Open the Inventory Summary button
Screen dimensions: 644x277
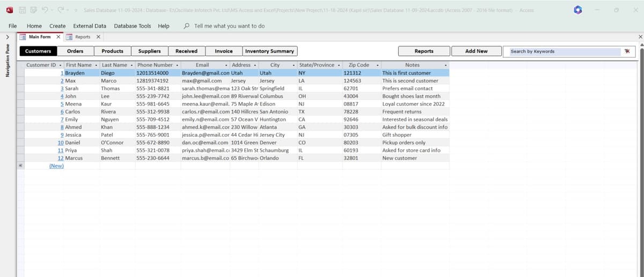[269, 51]
